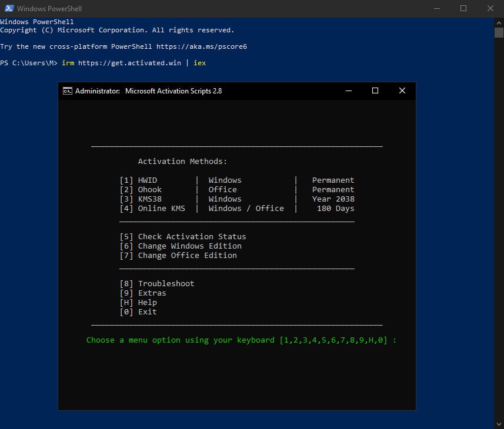Click the PowerShell icon in the title bar

point(9,8)
